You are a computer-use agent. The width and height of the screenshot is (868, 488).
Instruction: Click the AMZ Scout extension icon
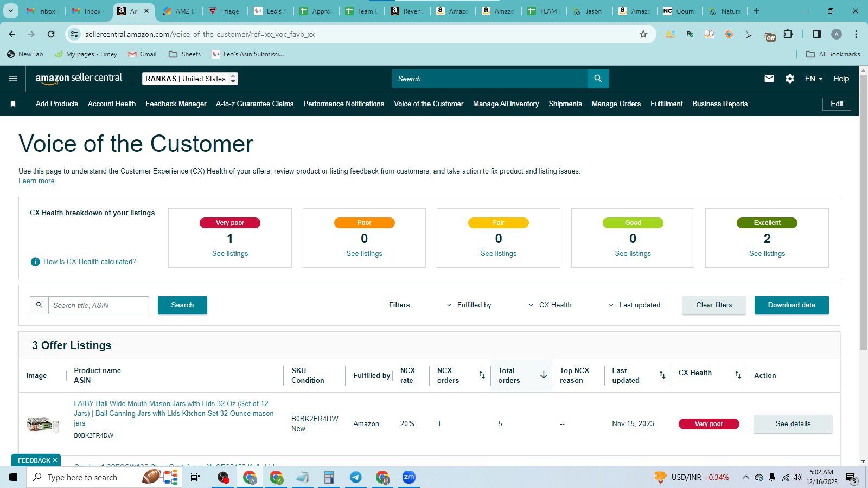coord(671,34)
